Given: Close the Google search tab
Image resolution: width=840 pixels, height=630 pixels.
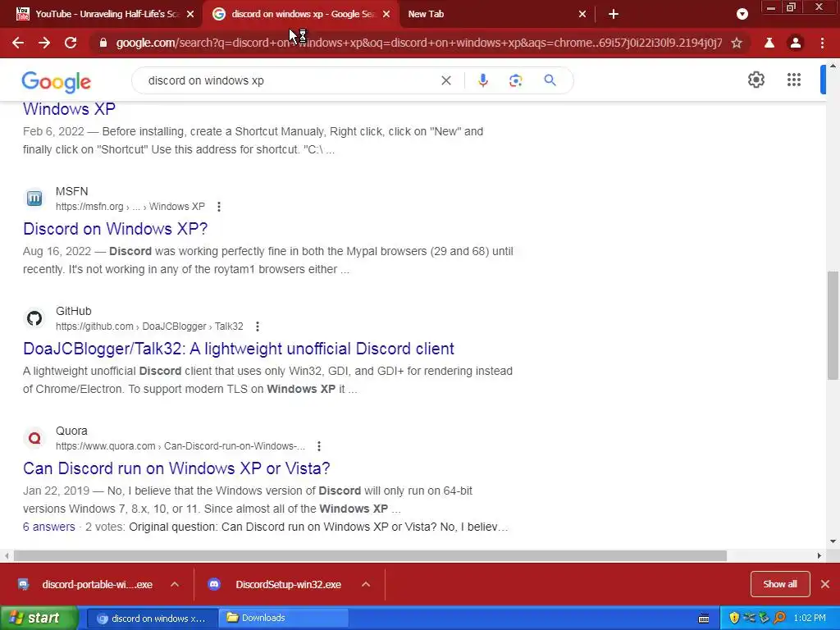Looking at the screenshot, I should (386, 14).
